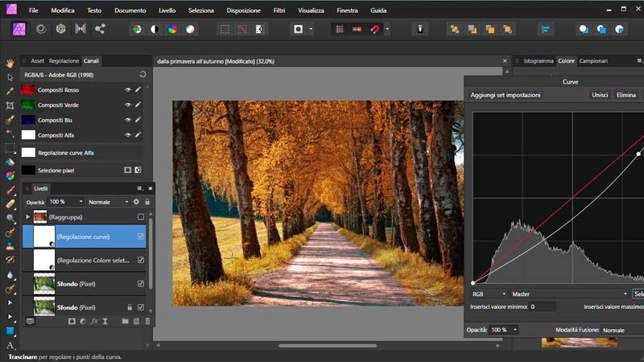Toggle visibility of Compositi Rosso channel
Screen dimensions: 644x362
click(x=128, y=90)
